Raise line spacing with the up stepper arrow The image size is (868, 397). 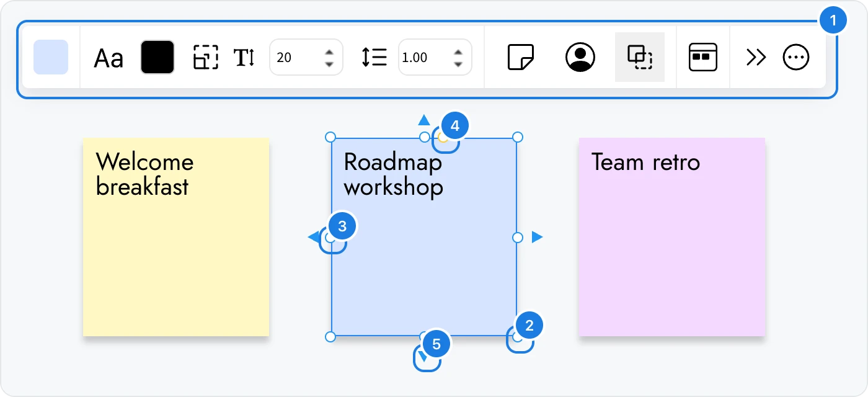click(x=458, y=51)
